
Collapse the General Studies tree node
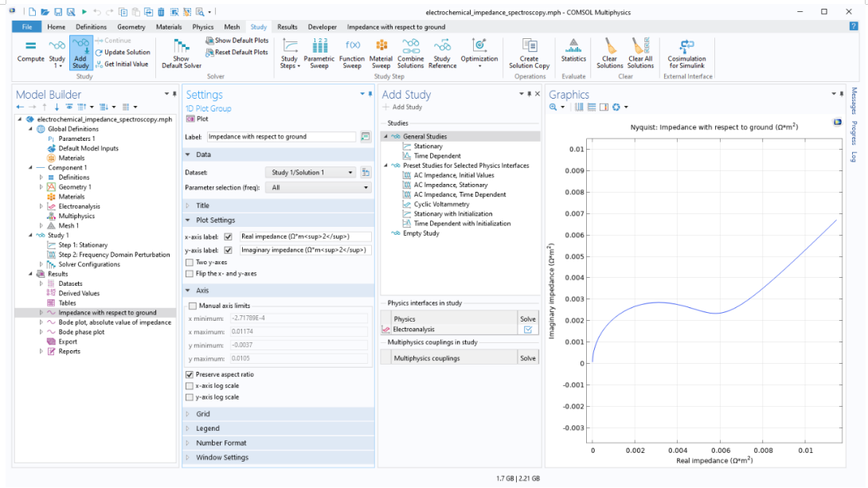(386, 137)
